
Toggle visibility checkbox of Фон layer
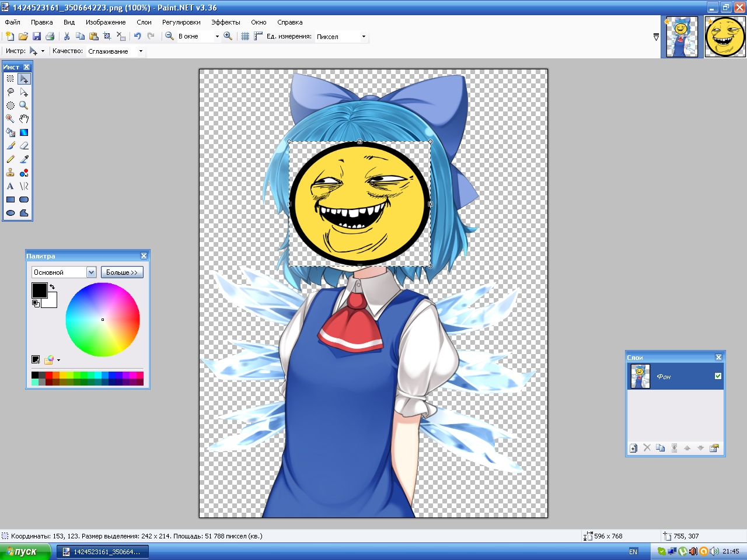click(x=718, y=376)
